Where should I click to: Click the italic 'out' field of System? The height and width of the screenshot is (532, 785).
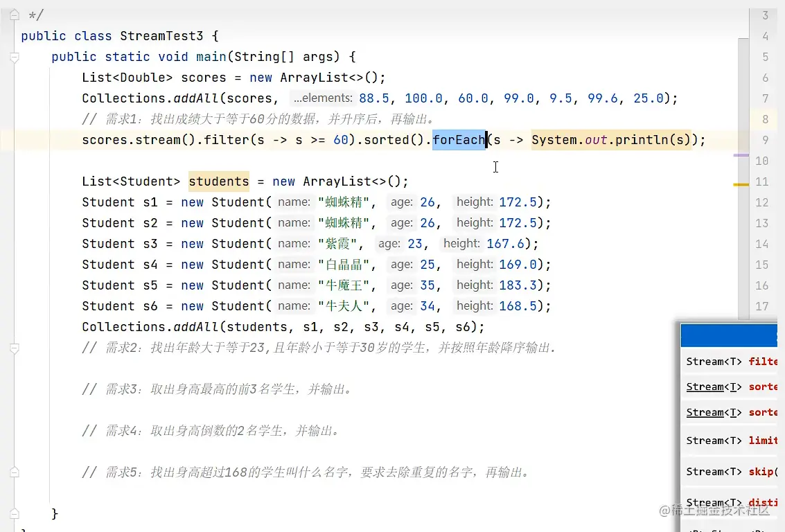coord(596,140)
